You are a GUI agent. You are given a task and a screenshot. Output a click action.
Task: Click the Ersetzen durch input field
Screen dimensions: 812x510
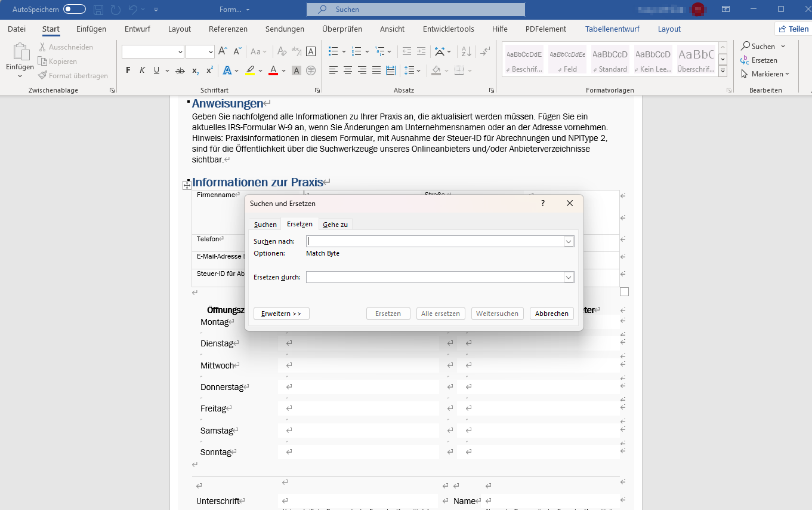coord(435,277)
